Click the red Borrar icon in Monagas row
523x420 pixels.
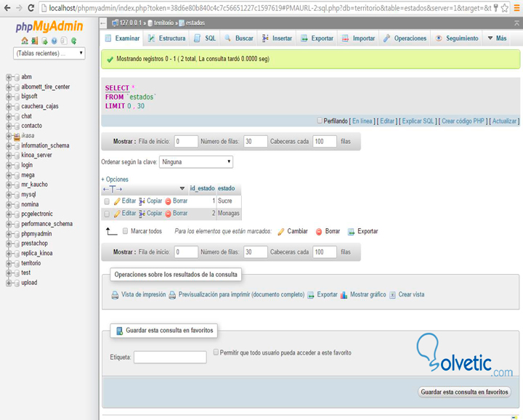coord(168,214)
